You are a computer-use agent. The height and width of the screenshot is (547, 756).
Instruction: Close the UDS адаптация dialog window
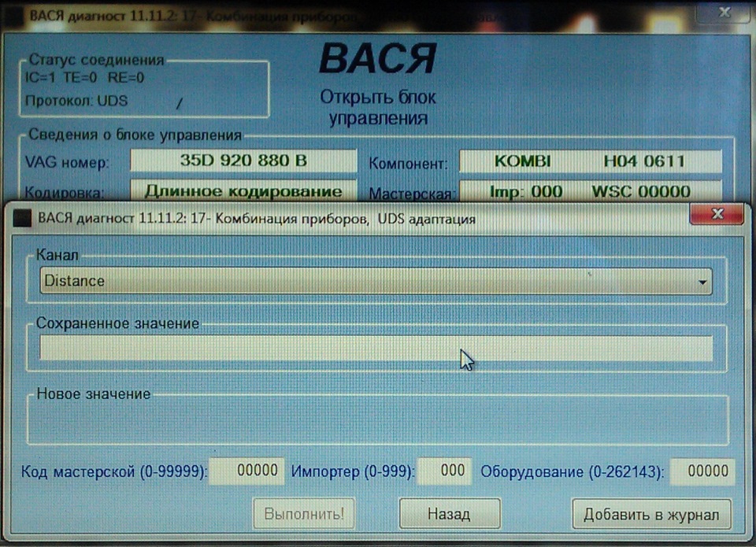point(717,214)
